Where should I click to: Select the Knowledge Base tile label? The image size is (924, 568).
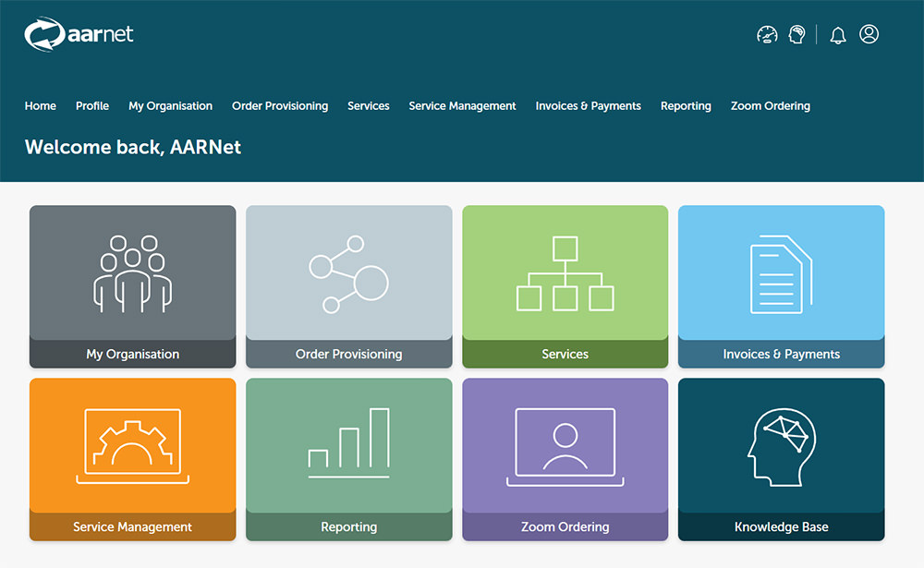pos(782,526)
